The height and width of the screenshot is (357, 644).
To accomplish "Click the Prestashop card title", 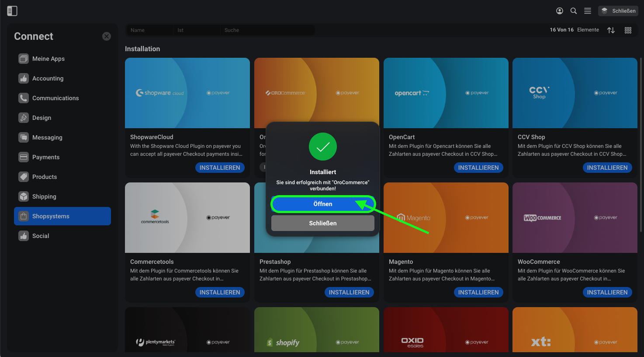I will click(275, 262).
